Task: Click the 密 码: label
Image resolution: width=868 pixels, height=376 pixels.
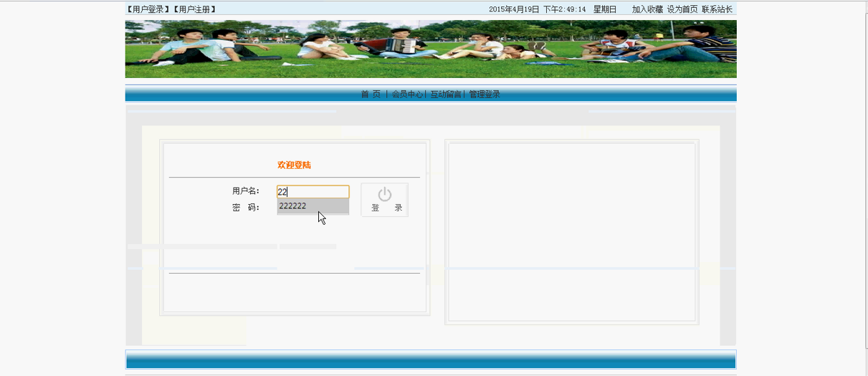Action: click(x=246, y=208)
